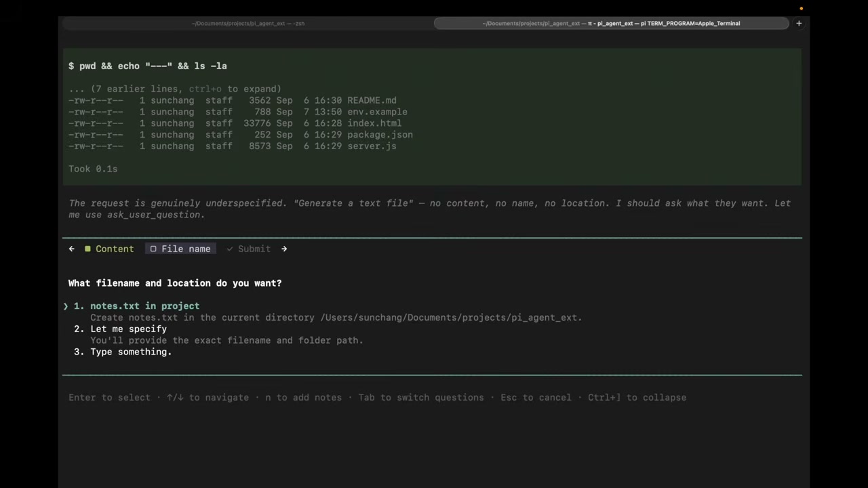Click the Submit step
The height and width of the screenshot is (488, 868).
click(x=248, y=249)
